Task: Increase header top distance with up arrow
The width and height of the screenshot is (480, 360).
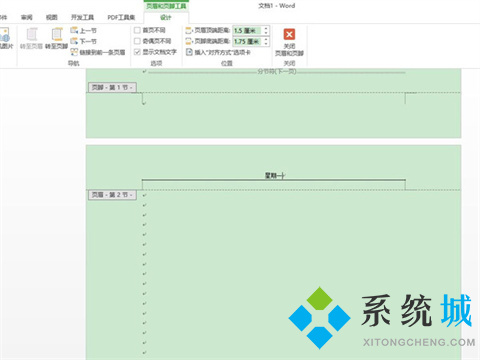Action: pyautogui.click(x=266, y=29)
